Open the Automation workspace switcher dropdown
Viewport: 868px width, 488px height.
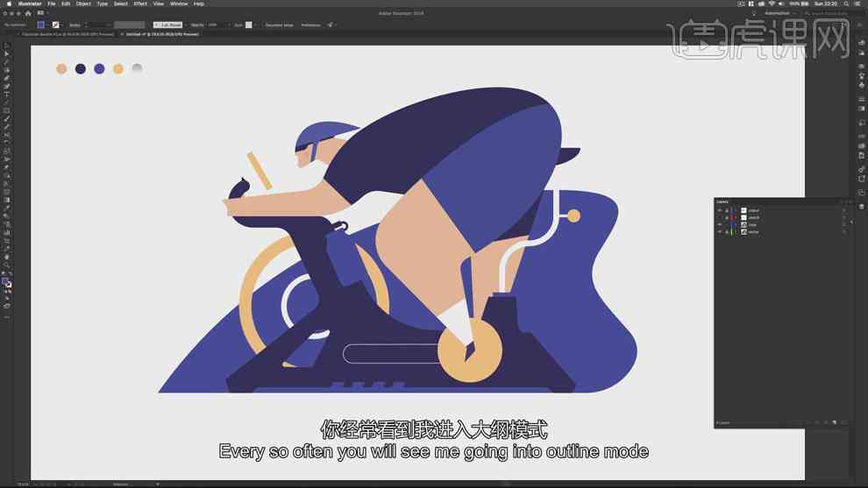pyautogui.click(x=780, y=13)
